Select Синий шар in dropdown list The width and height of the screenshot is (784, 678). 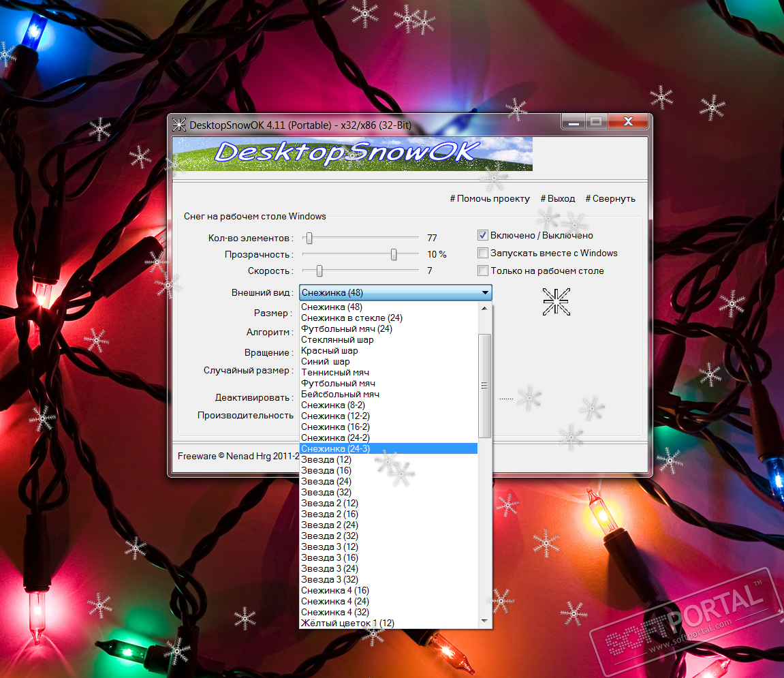pyautogui.click(x=388, y=361)
